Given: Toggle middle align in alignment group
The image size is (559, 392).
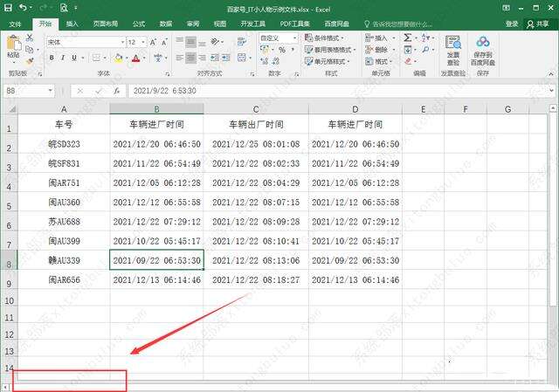Looking at the screenshot, I should (x=190, y=42).
